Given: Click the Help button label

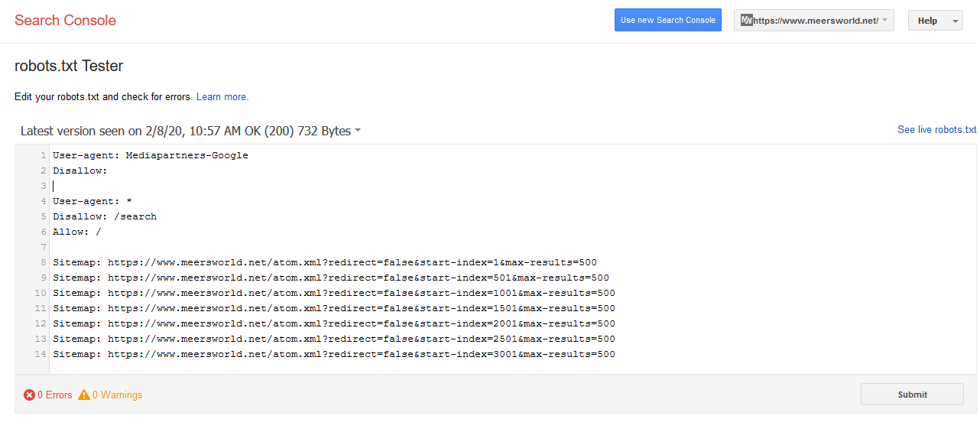Looking at the screenshot, I should [x=927, y=21].
